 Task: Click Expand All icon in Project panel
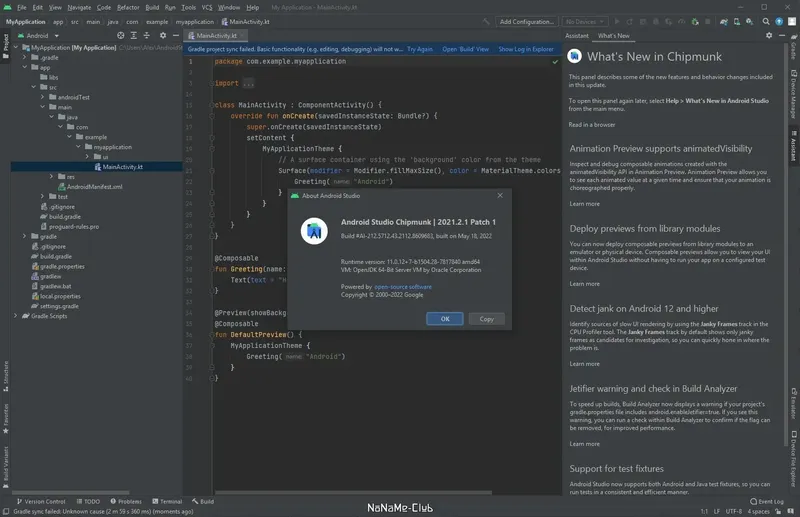134,36
